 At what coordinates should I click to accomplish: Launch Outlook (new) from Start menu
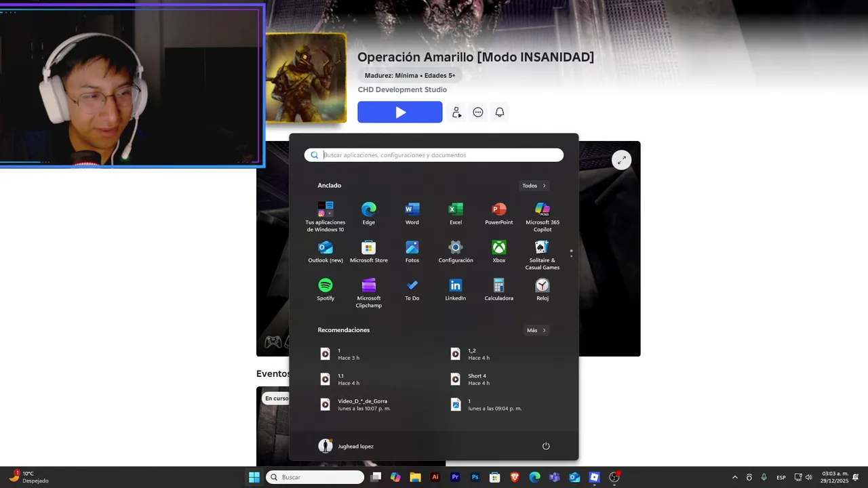325,251
